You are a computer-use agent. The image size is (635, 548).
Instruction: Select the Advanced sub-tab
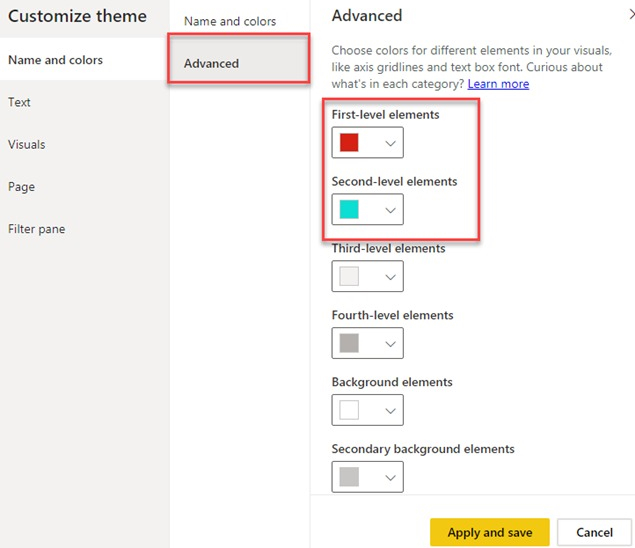pos(212,63)
